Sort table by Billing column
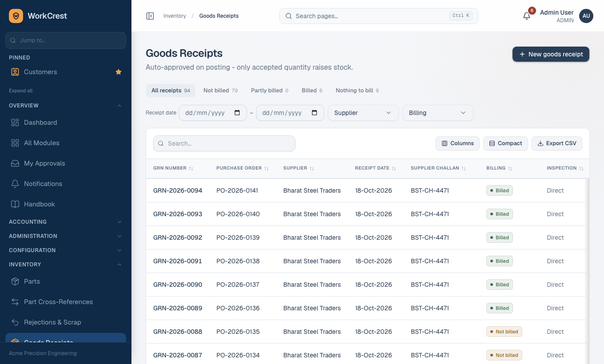 coord(500,168)
